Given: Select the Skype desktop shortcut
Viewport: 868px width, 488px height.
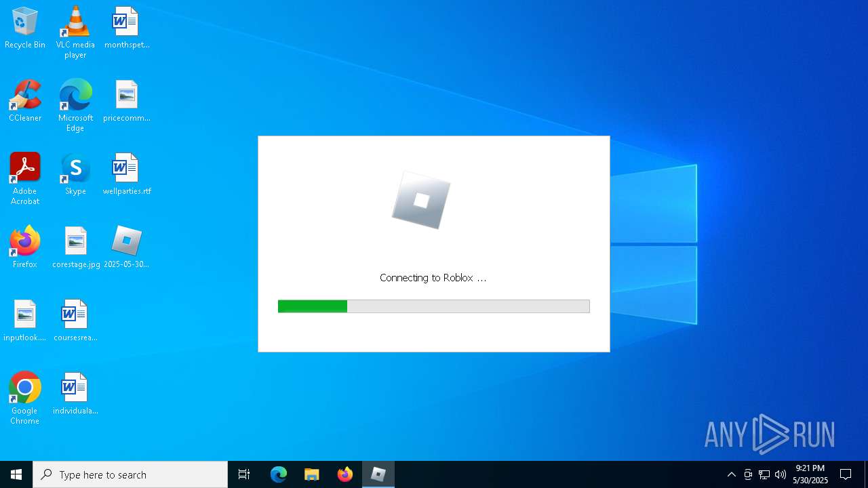Looking at the screenshot, I should coord(75,175).
